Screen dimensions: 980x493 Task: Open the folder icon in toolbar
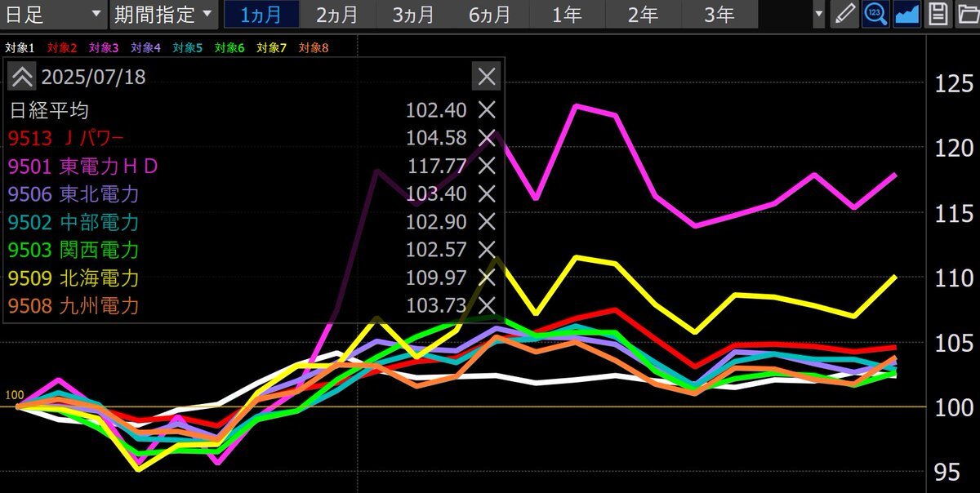point(968,15)
